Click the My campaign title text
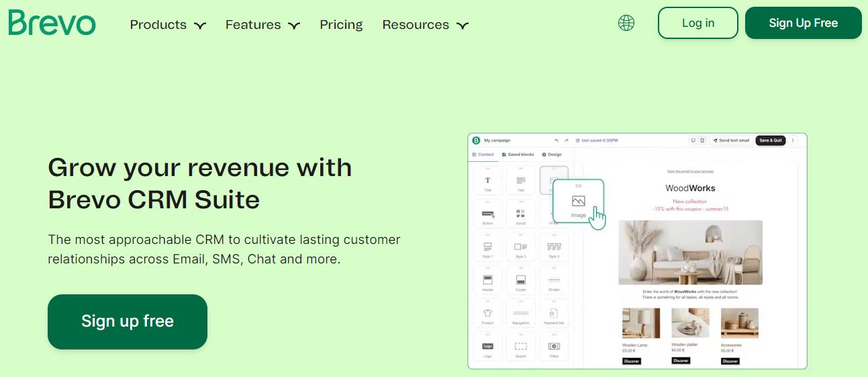868x377 pixels. coord(497,140)
